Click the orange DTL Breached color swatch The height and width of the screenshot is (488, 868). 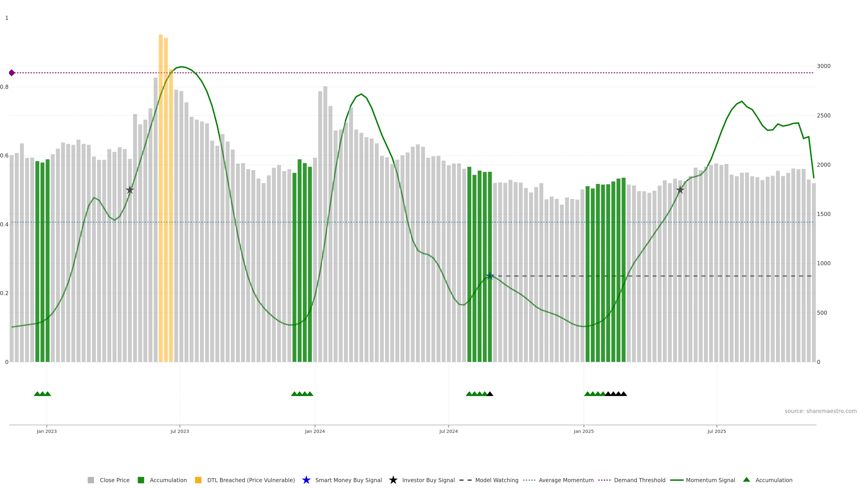pyautogui.click(x=198, y=480)
